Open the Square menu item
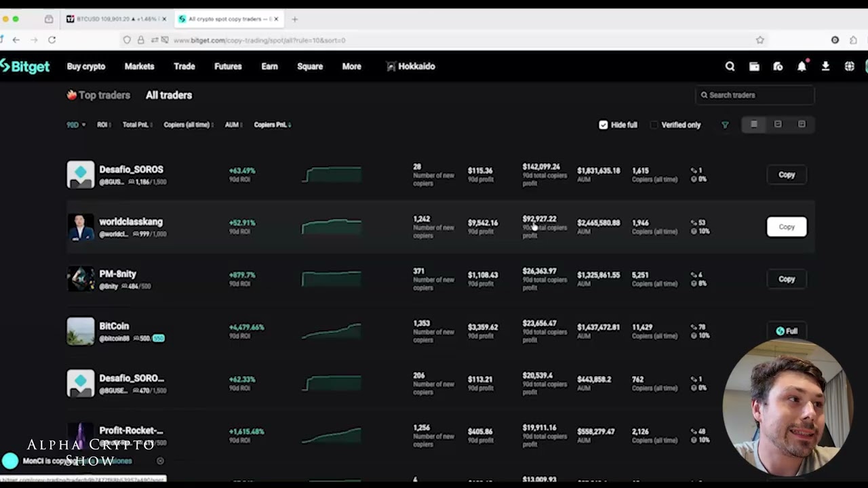Screen dimensions: 868x488 click(310, 66)
